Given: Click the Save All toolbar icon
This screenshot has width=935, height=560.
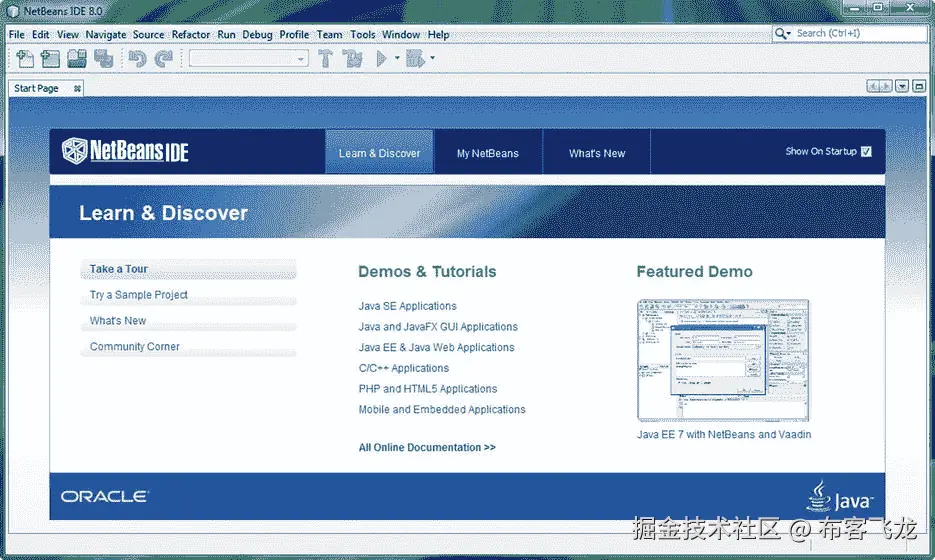Looking at the screenshot, I should click(104, 58).
